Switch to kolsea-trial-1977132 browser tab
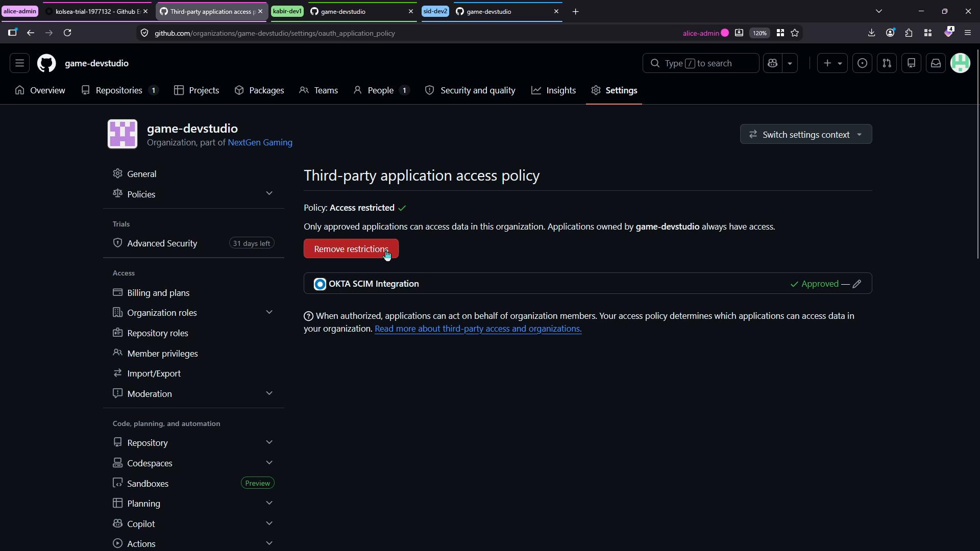980x551 pixels. (x=97, y=11)
